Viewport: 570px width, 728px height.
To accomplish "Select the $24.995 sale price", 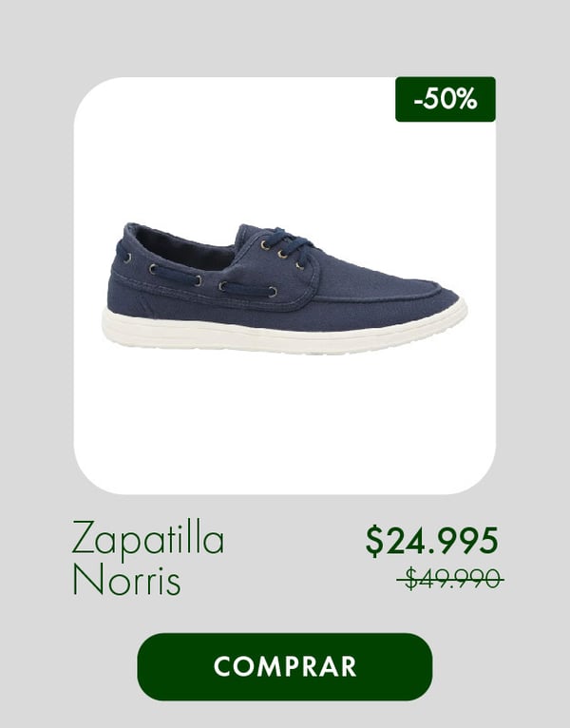I will tap(431, 541).
